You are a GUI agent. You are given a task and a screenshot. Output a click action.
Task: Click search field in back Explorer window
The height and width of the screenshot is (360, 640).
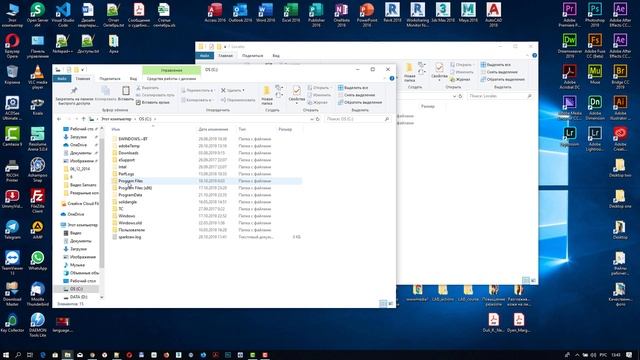[x=500, y=96]
